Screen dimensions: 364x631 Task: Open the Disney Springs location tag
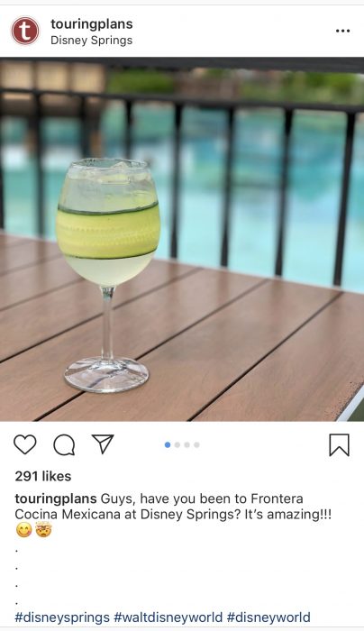(91, 41)
